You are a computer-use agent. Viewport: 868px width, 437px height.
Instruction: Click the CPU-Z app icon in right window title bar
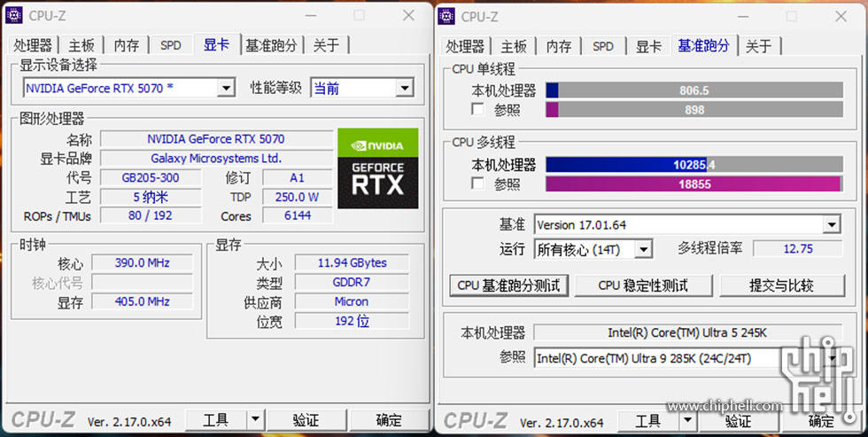tap(446, 16)
